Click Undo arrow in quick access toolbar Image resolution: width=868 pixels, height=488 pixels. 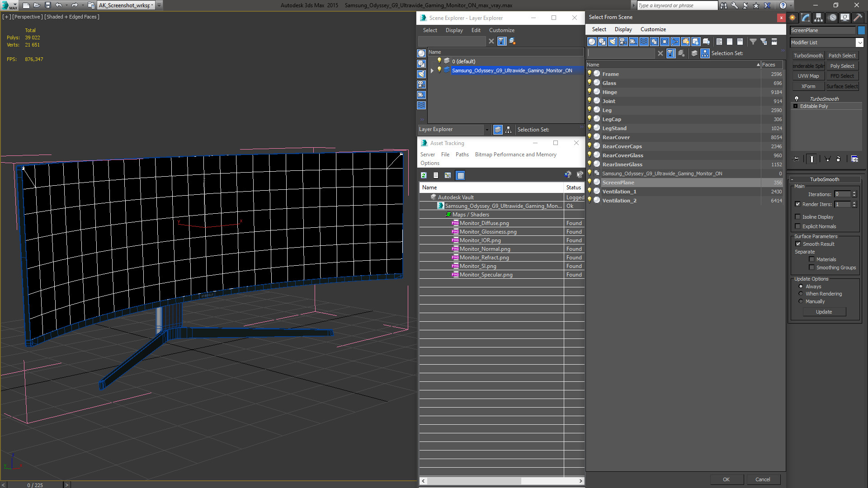pyautogui.click(x=59, y=5)
